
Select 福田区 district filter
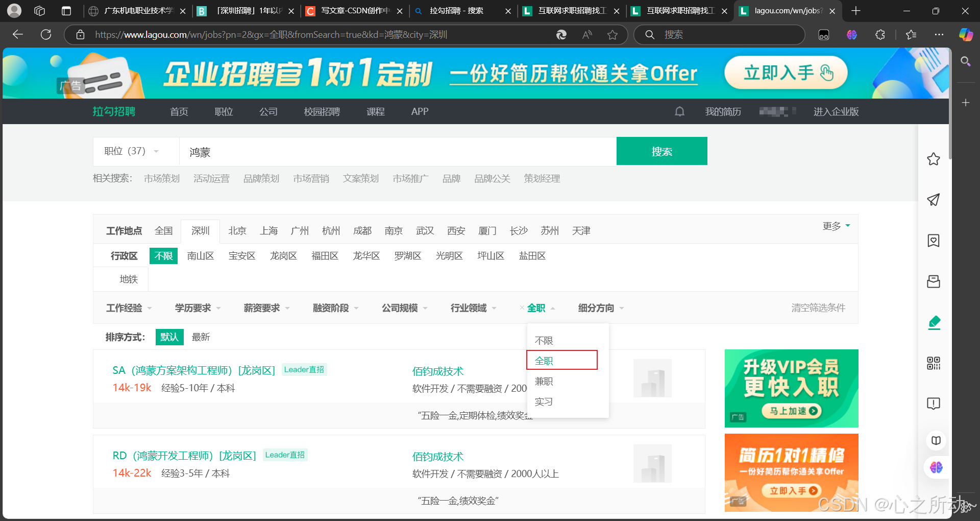click(x=325, y=256)
